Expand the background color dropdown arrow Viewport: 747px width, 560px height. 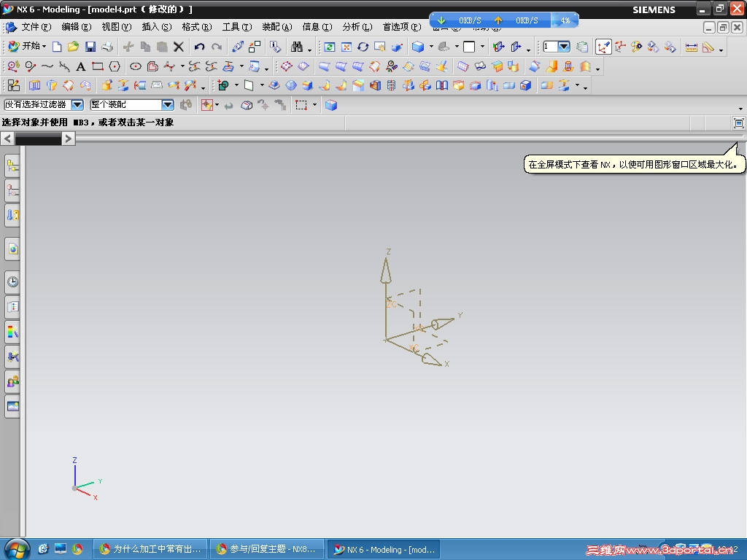(482, 47)
